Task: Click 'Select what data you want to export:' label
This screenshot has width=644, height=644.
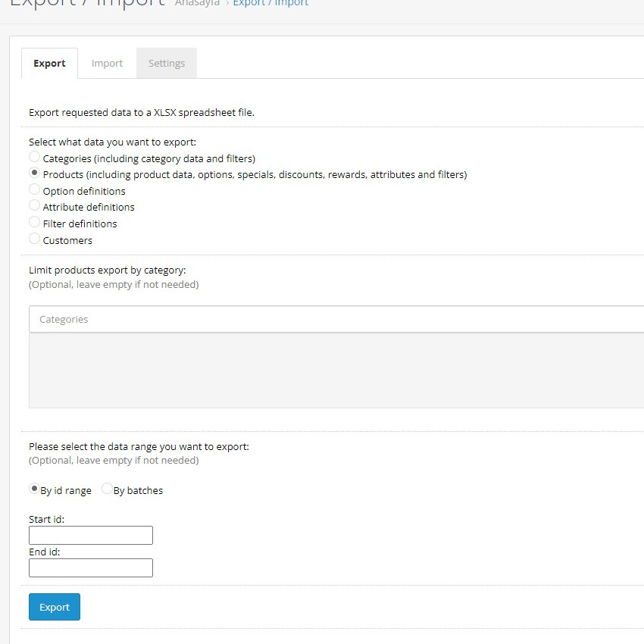Action: (x=113, y=142)
